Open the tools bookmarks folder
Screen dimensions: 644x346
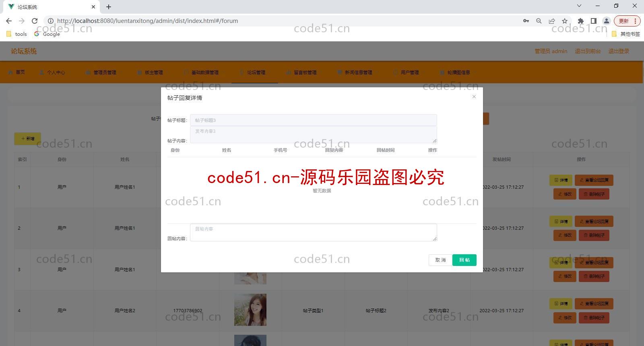point(17,34)
